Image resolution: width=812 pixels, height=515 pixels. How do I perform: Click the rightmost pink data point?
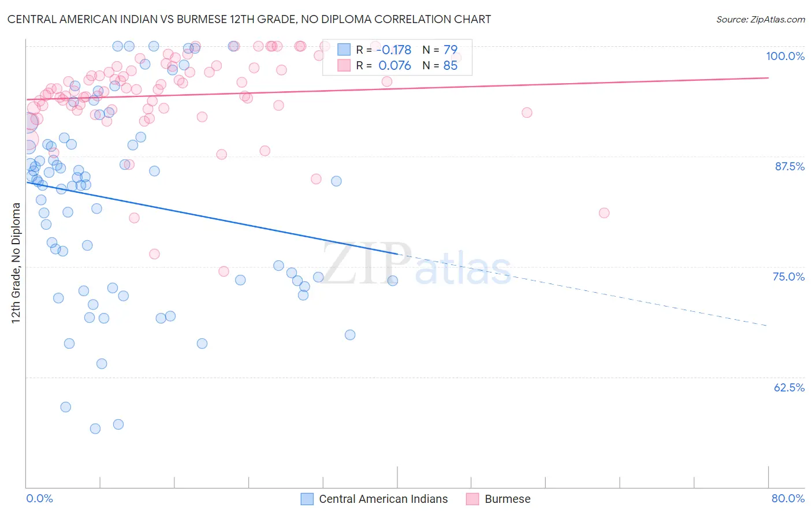coord(604,212)
